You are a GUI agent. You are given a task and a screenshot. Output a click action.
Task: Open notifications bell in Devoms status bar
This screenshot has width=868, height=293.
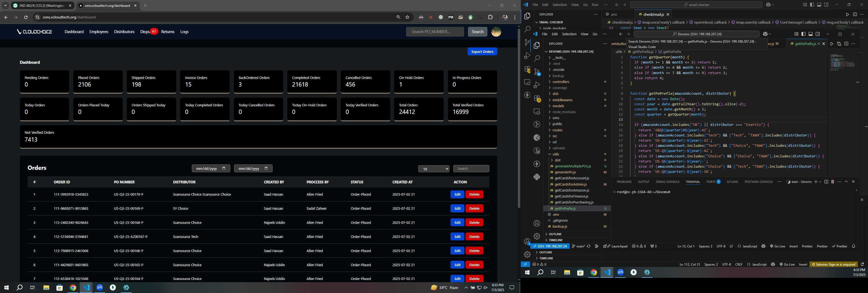[854, 246]
